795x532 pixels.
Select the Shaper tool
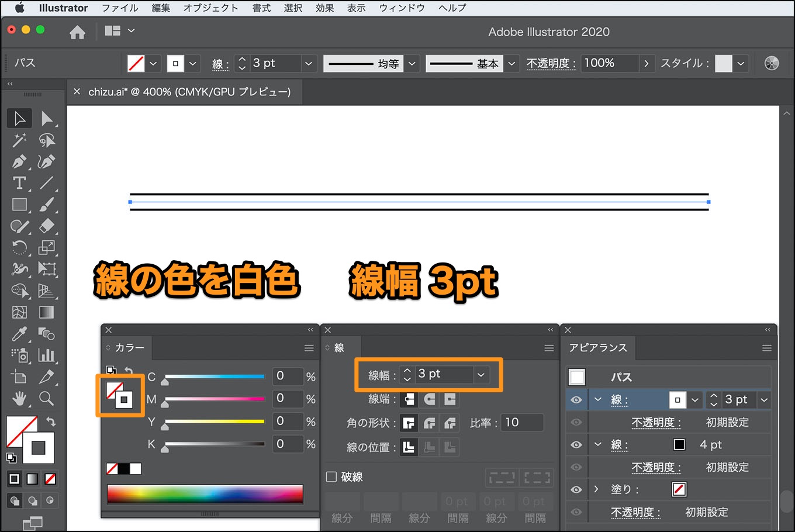click(19, 226)
